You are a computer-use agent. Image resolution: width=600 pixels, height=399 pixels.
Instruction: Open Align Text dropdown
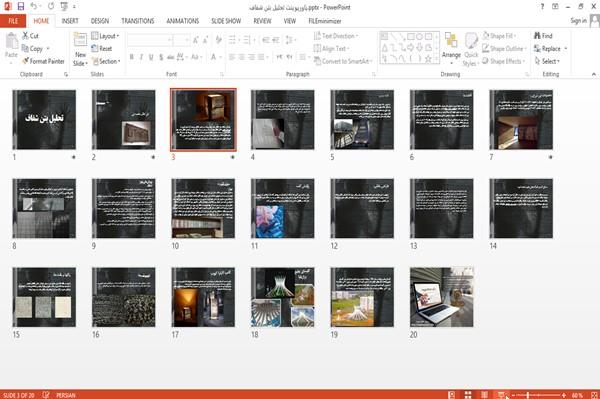(331, 49)
